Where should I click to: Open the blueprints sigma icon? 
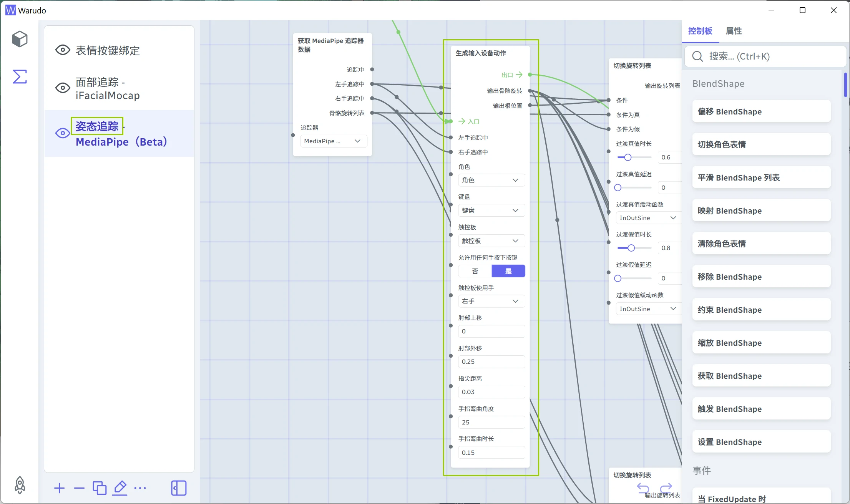click(x=20, y=76)
